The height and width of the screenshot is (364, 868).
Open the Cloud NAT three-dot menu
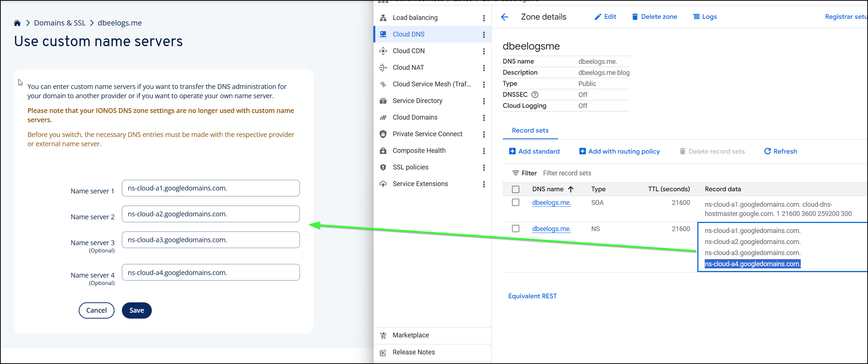483,68
